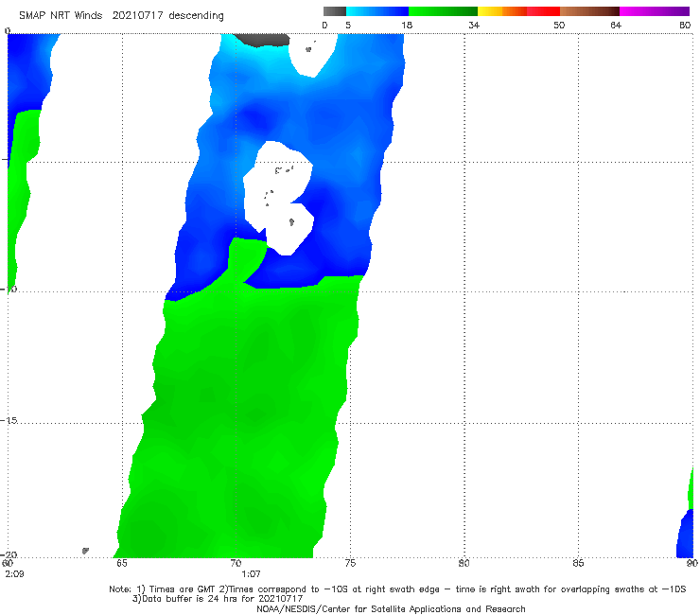Pick the magenta 64–80 segment of the color bar
This screenshot has width=700, height=615.
coord(655,11)
